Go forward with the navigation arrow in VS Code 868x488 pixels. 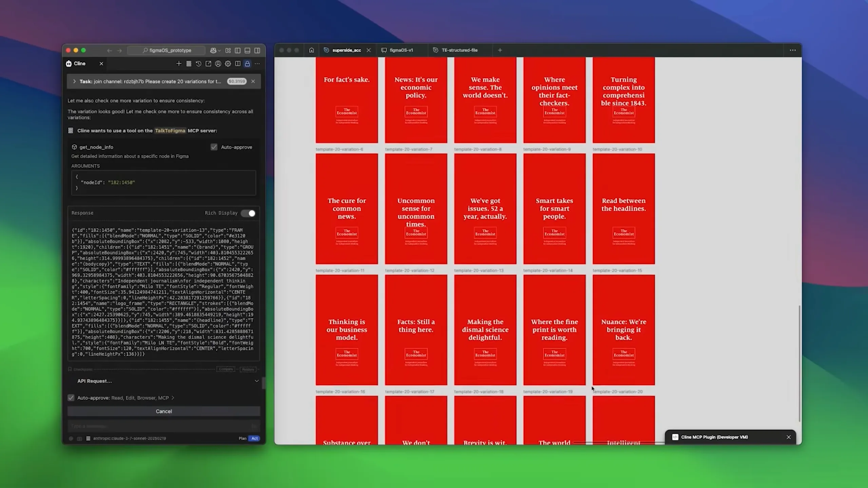(x=119, y=50)
